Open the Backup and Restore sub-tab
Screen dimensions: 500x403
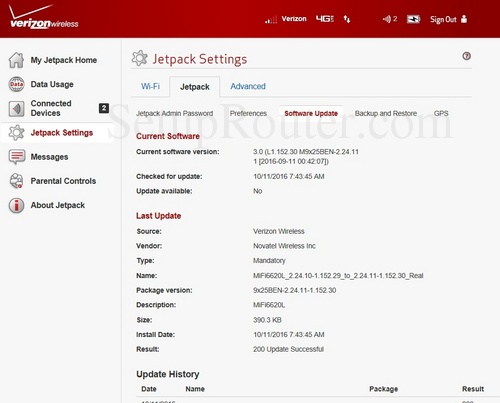click(x=386, y=114)
